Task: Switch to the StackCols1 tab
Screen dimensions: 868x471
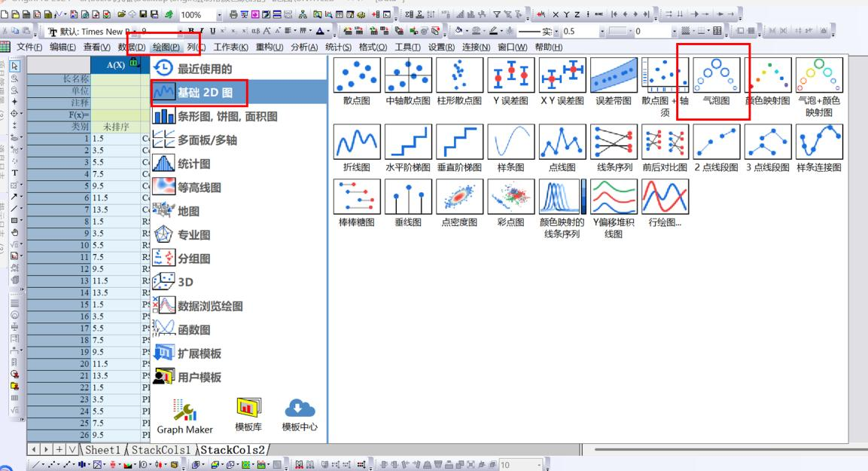Action: [x=161, y=450]
